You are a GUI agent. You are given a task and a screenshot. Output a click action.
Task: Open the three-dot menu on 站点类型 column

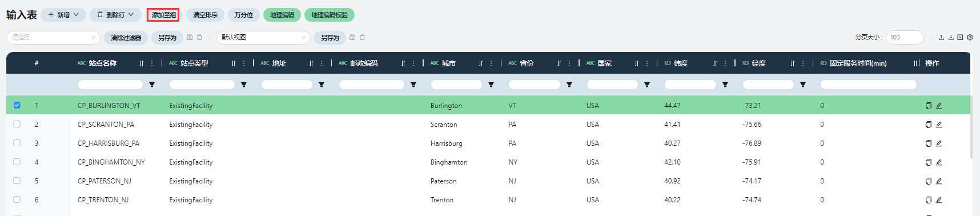pyautogui.click(x=244, y=63)
